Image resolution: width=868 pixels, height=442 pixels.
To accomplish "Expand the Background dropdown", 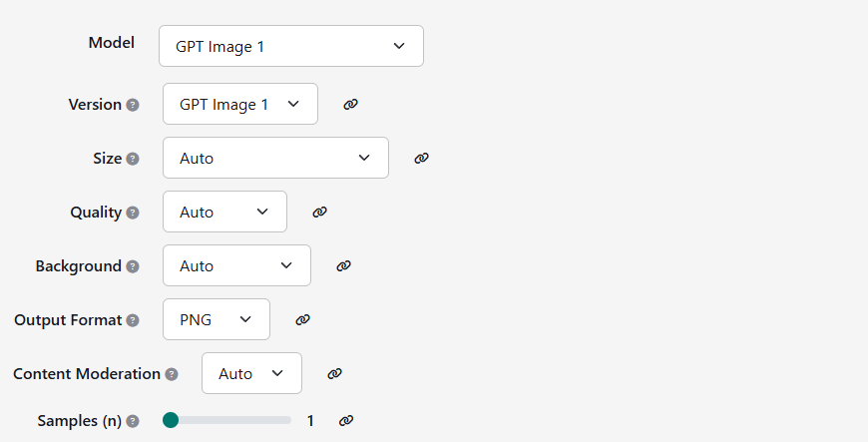I will (x=236, y=265).
